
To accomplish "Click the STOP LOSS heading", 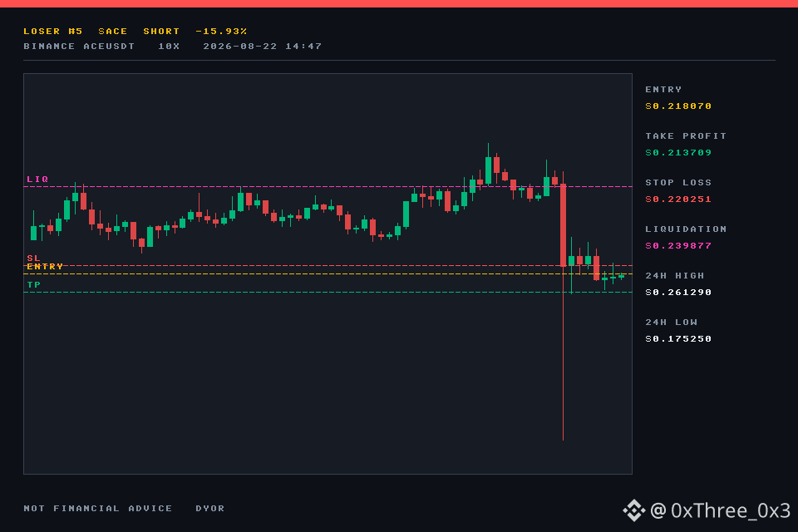I will click(678, 182).
